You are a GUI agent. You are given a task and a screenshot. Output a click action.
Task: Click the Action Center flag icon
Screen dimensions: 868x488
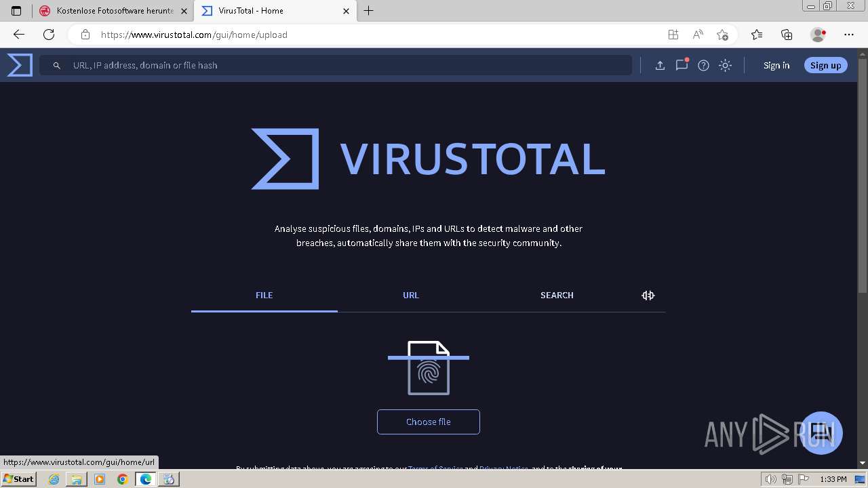point(802,479)
